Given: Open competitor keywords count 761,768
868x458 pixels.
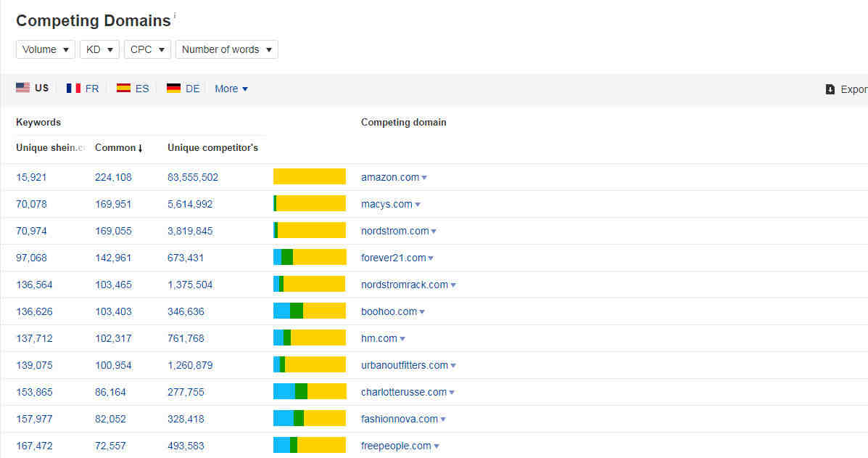Looking at the screenshot, I should click(186, 338).
